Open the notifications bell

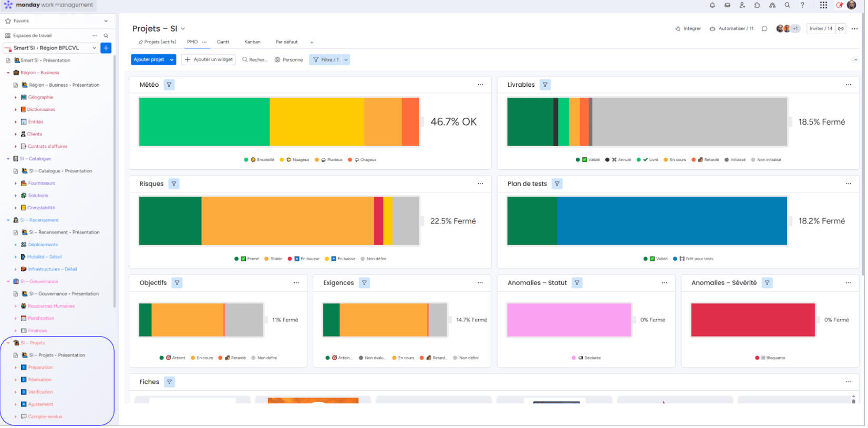[x=712, y=5]
